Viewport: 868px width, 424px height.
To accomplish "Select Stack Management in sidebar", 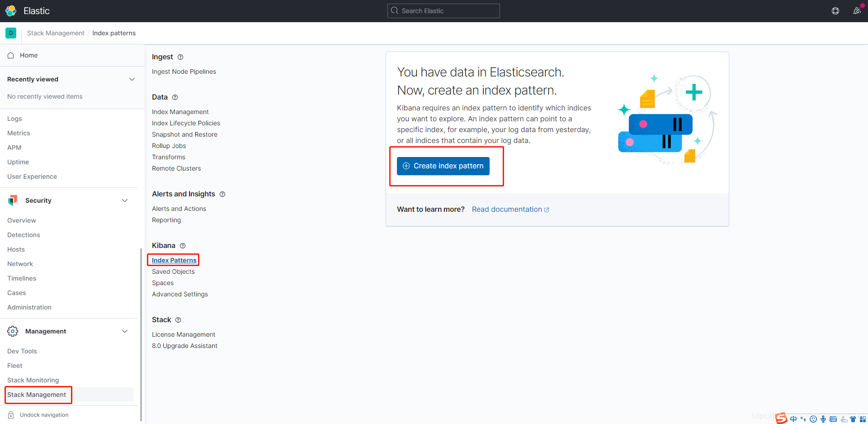I will point(37,395).
